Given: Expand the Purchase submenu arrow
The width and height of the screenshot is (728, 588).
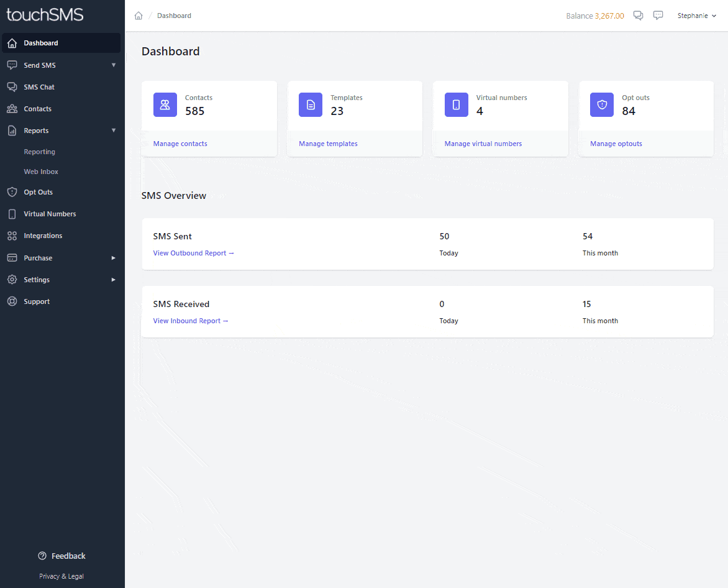Looking at the screenshot, I should pos(114,258).
